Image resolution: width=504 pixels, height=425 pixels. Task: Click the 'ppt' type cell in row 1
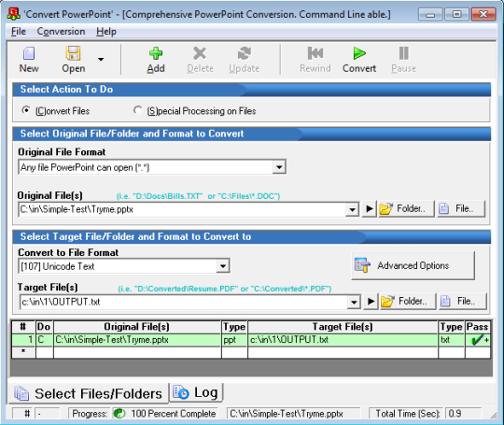click(234, 340)
